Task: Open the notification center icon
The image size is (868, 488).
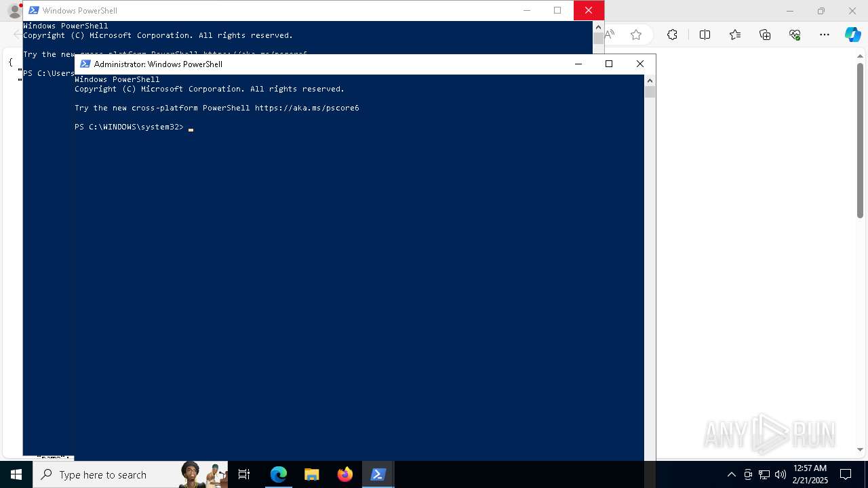Action: pos(846,474)
